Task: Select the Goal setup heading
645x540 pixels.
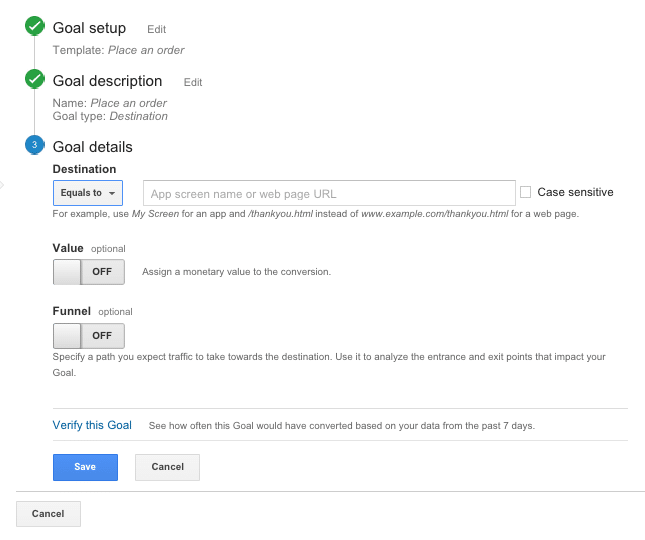Action: click(x=89, y=28)
